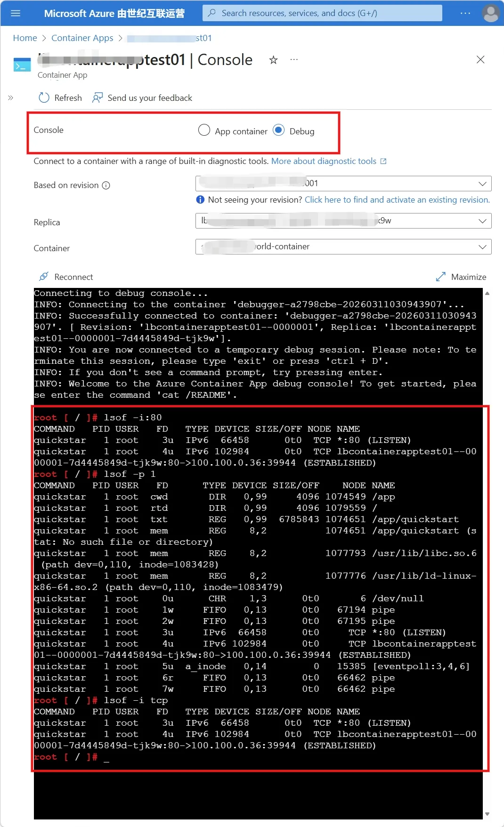Open the ellipsis menu next to the title
504x827 pixels.
click(294, 59)
